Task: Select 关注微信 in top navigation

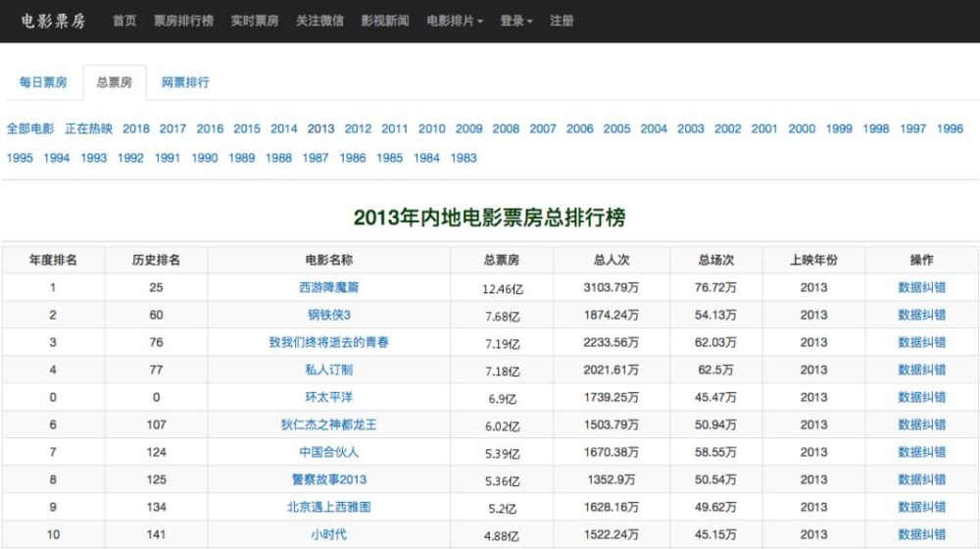Action: pos(319,21)
